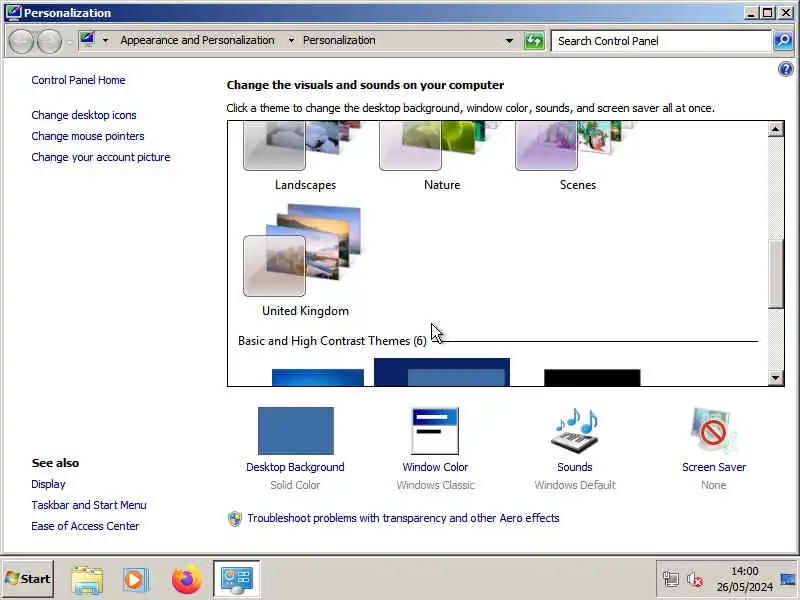Screen dimensions: 800x600
Task: Click the Screen Saver icon
Action: point(713,430)
